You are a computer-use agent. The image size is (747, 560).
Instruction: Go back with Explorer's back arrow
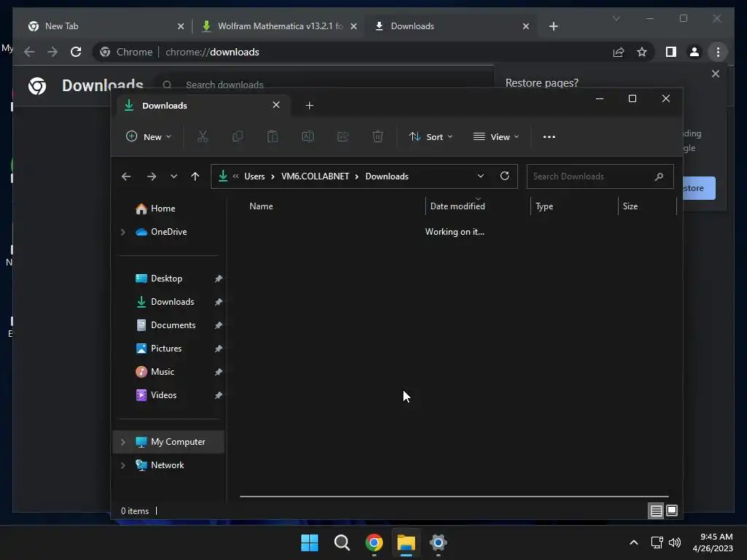125,176
